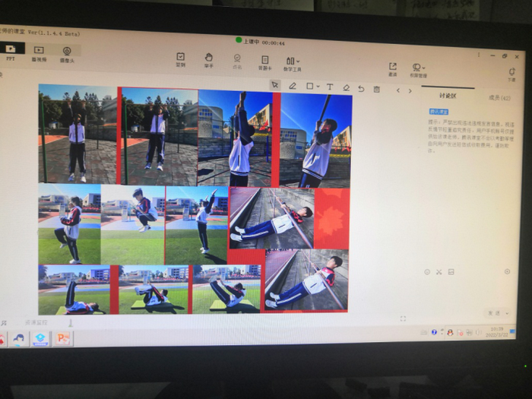This screenshot has height=399, width=532.
Task: Go to the next slide arrow
Action: point(410,90)
